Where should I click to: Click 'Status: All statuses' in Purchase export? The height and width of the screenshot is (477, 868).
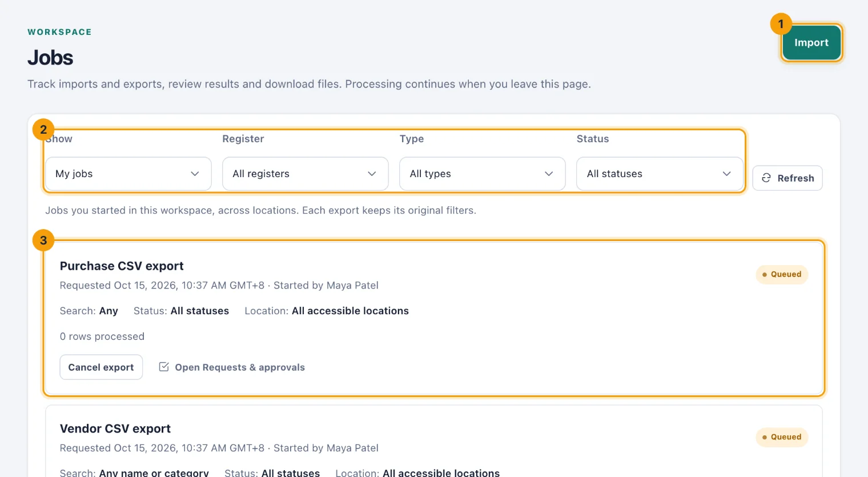pos(181,311)
